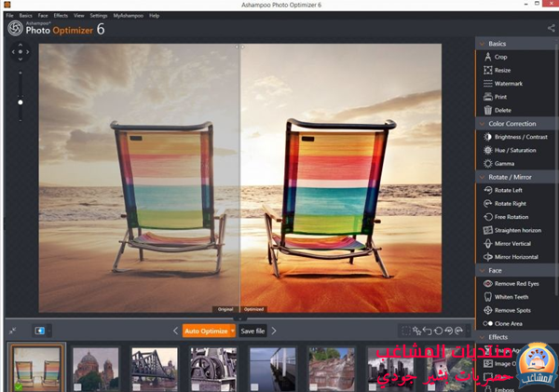
Task: Click the Save file button
Action: click(x=253, y=331)
